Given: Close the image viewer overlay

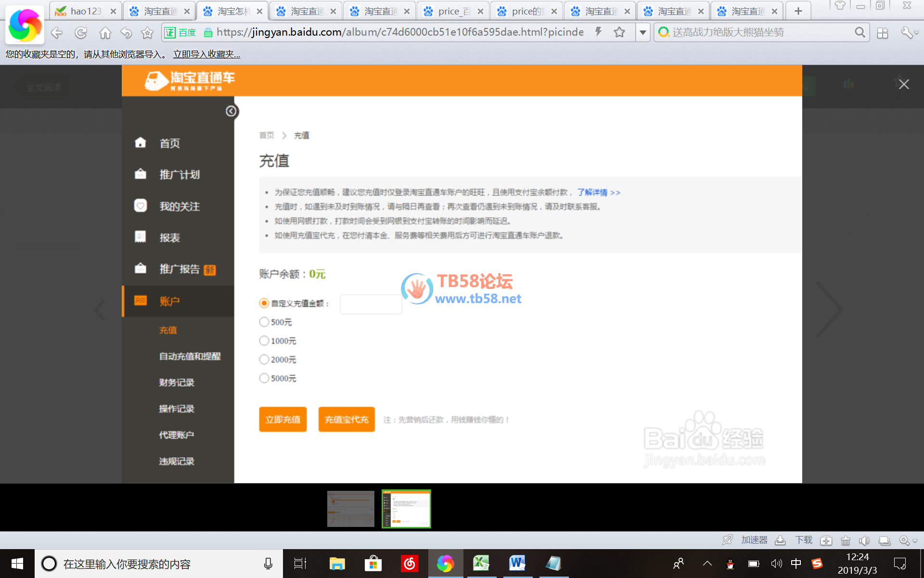Looking at the screenshot, I should point(903,84).
